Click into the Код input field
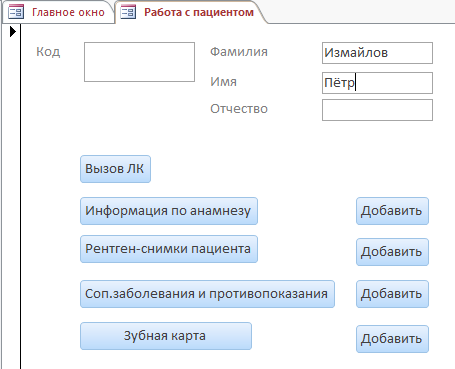 [139, 62]
